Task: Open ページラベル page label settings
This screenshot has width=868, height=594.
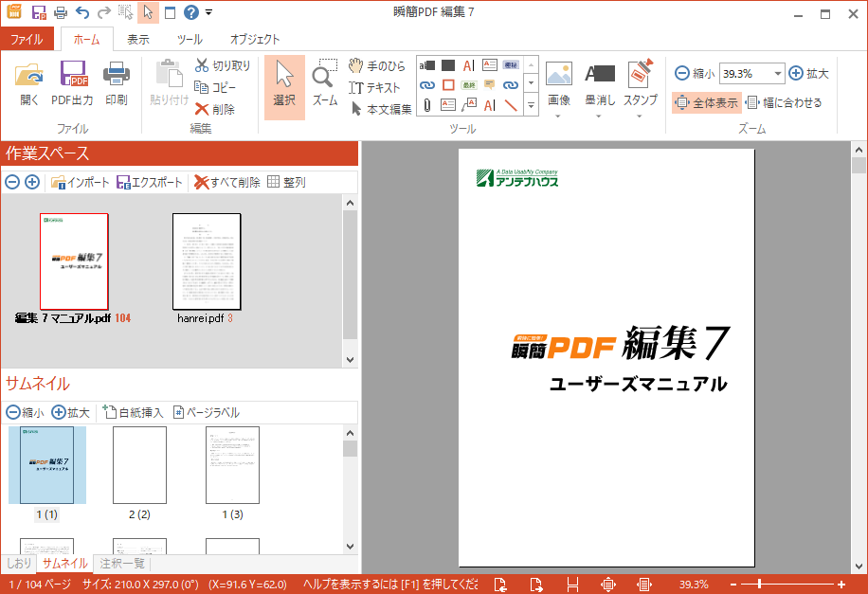Action: pos(206,412)
